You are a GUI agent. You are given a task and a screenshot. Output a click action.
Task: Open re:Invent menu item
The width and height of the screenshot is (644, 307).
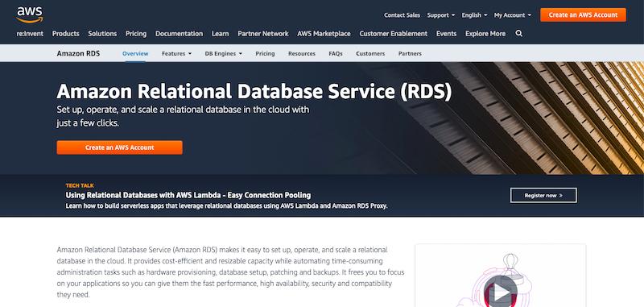click(x=30, y=34)
